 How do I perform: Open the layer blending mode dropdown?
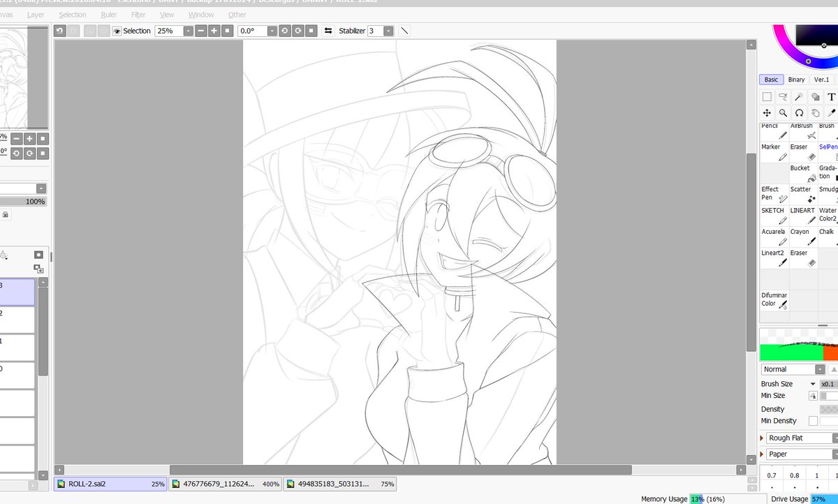click(x=41, y=188)
